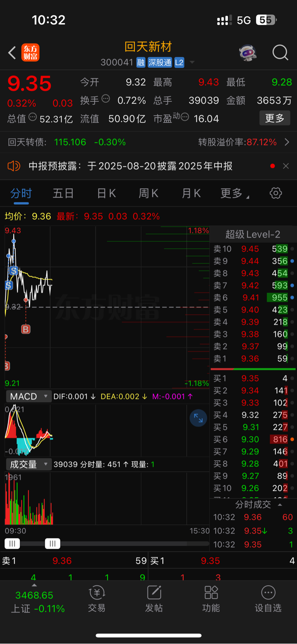The height and width of the screenshot is (644, 297).
Task: Tap the B marker on the chart
Action: pyautogui.click(x=26, y=329)
